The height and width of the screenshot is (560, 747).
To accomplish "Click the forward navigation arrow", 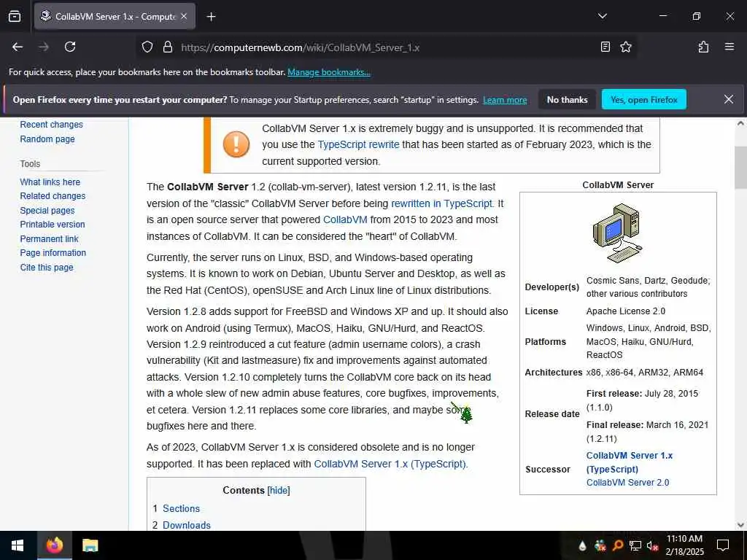I will click(x=44, y=47).
